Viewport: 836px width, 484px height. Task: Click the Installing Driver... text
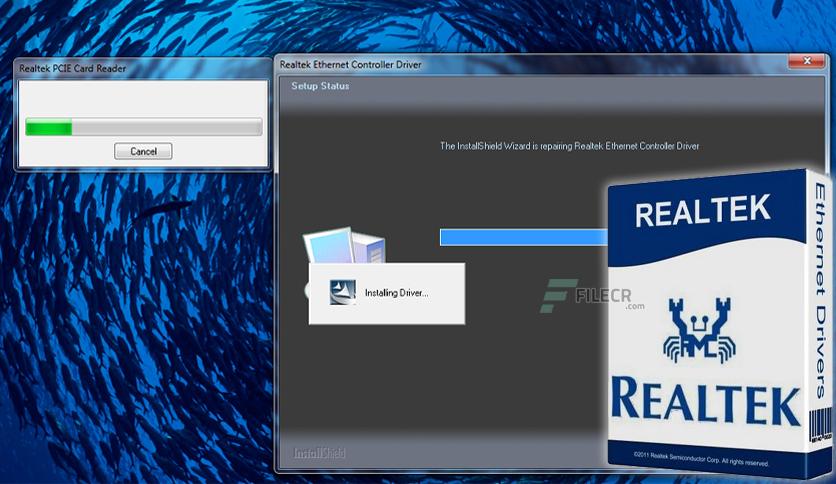396,293
